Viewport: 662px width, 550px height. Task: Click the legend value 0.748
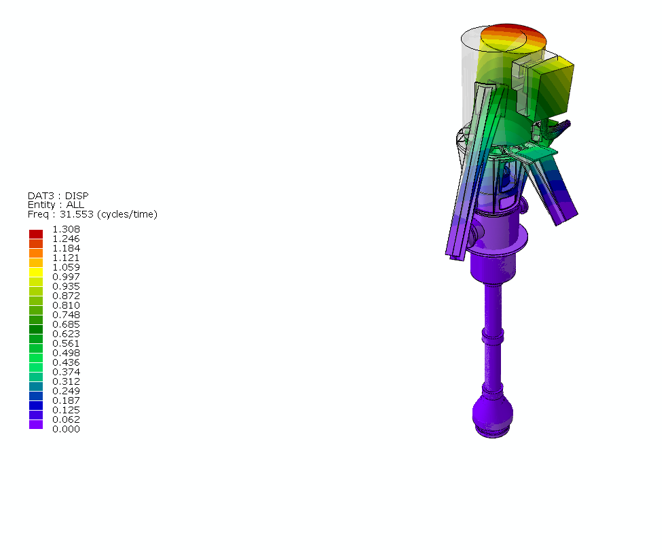tap(66, 315)
